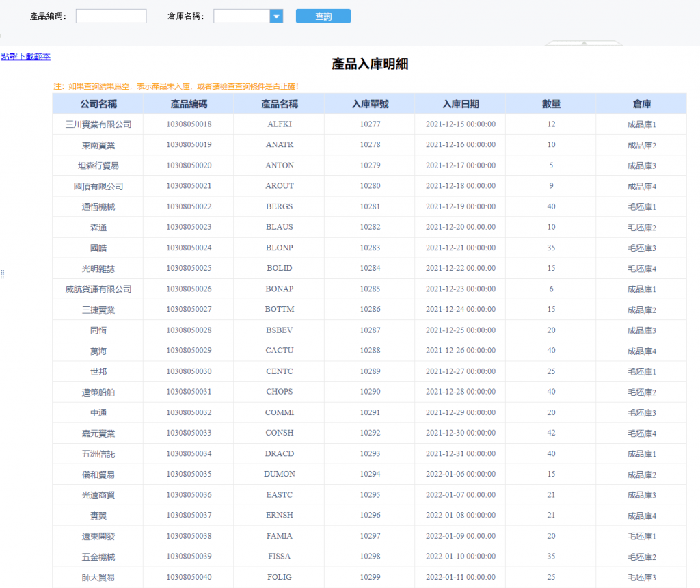Screen dimensions: 700x588
Task: Click the 數量 column header
Action: tap(552, 104)
